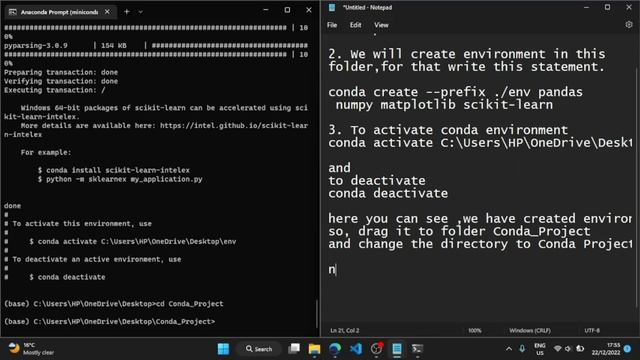Image resolution: width=640 pixels, height=360 pixels.
Task: Click the terminal vertical scrollbar
Action: [317, 314]
